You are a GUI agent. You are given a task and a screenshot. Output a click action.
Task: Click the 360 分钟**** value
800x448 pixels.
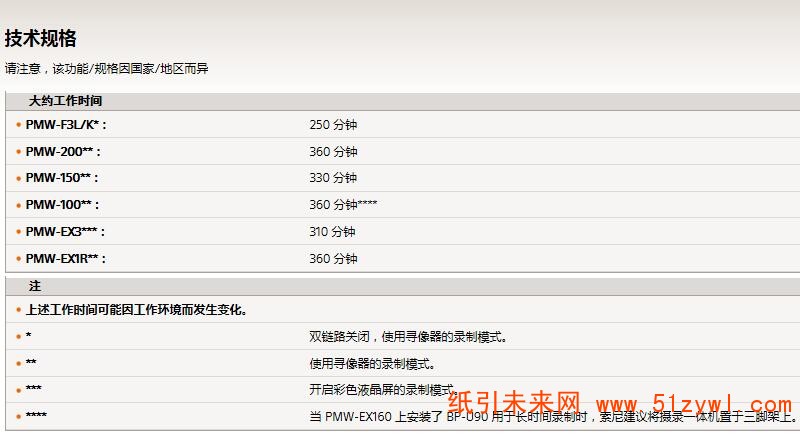[343, 205]
